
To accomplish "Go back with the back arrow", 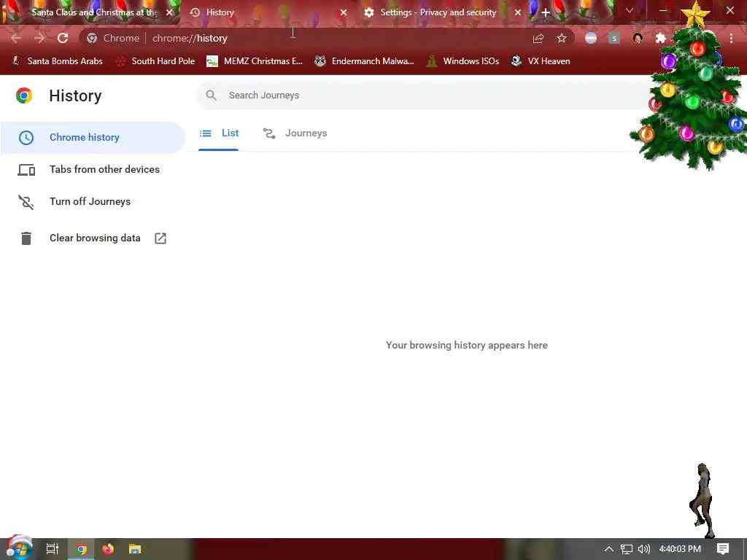I will (x=16, y=38).
